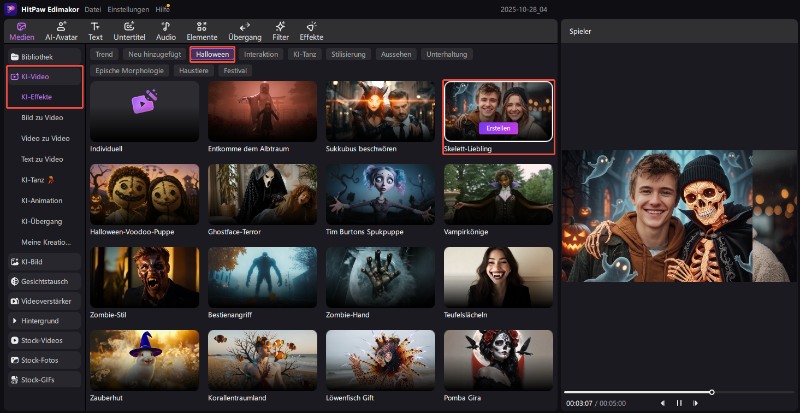This screenshot has width=800, height=413.
Task: Switch to the Trend category tab
Action: (104, 54)
